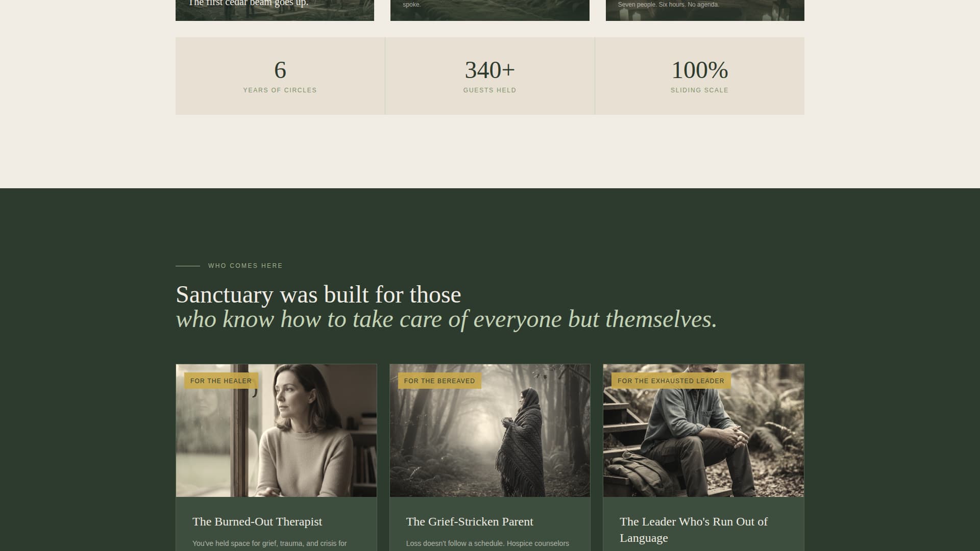Select the '340+ GUESTS HELD' stat block
The image size is (980, 551).
click(489, 76)
